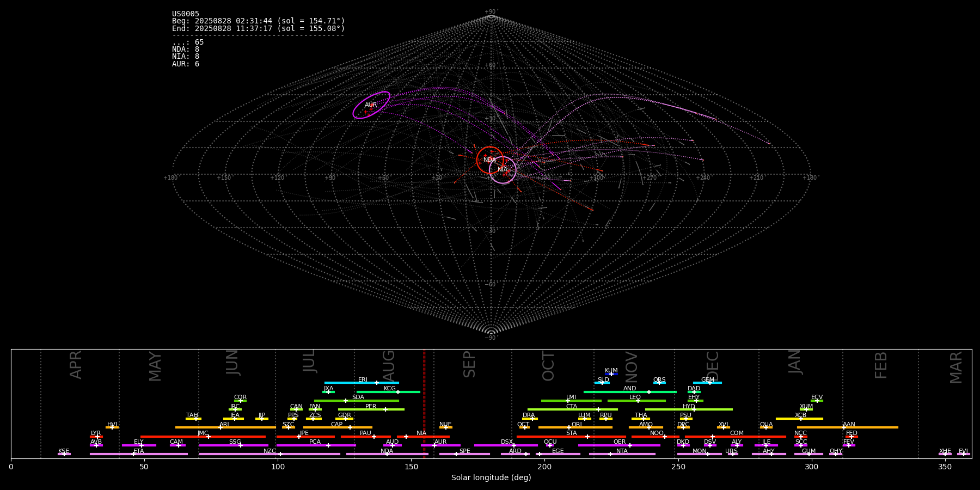Screen dimensions: 980x490
Task: Click the ECV shower label in the timeline
Action: coord(817,397)
